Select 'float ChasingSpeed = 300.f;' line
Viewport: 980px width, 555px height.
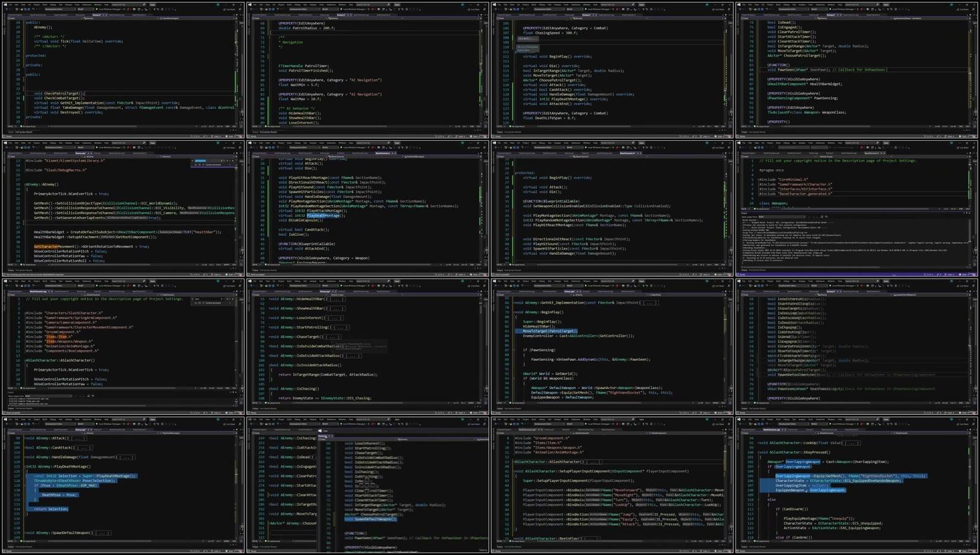tap(549, 32)
